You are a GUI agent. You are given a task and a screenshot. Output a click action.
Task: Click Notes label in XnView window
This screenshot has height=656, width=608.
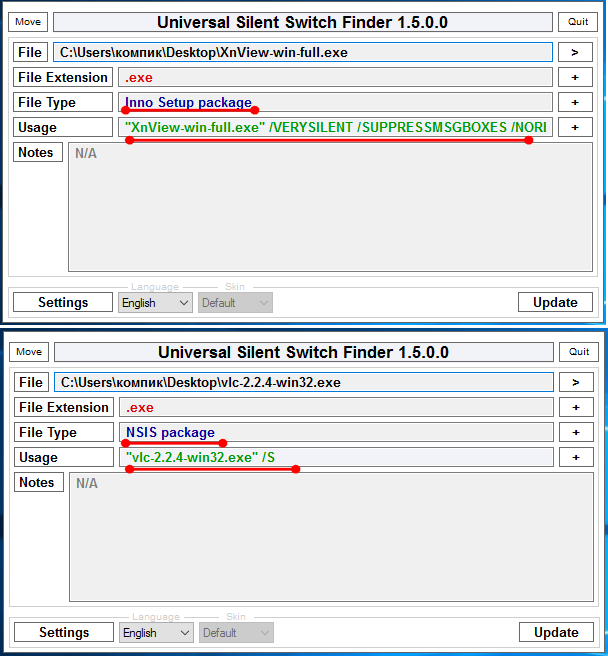(38, 152)
